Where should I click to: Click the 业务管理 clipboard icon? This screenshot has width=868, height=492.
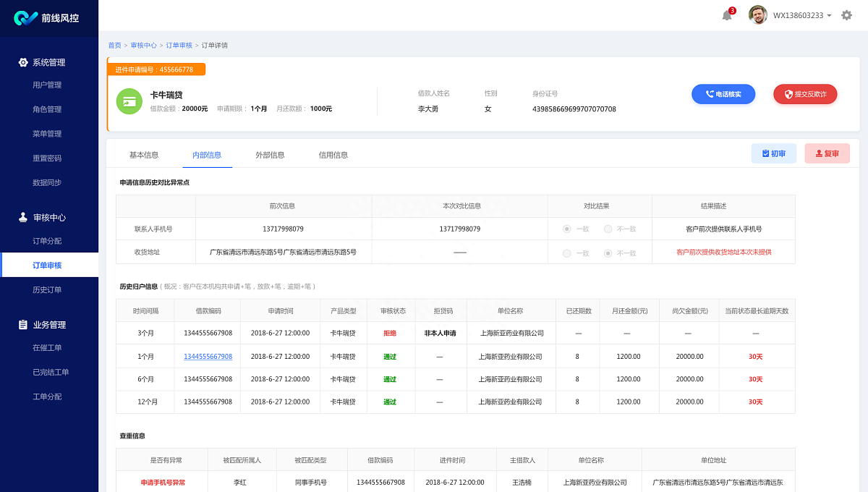23,325
